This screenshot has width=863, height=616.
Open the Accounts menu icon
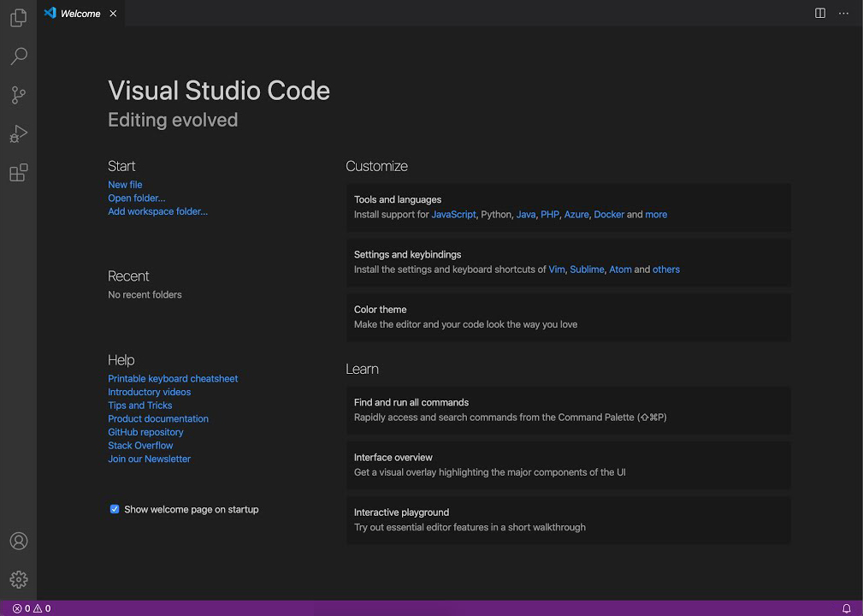(x=18, y=541)
